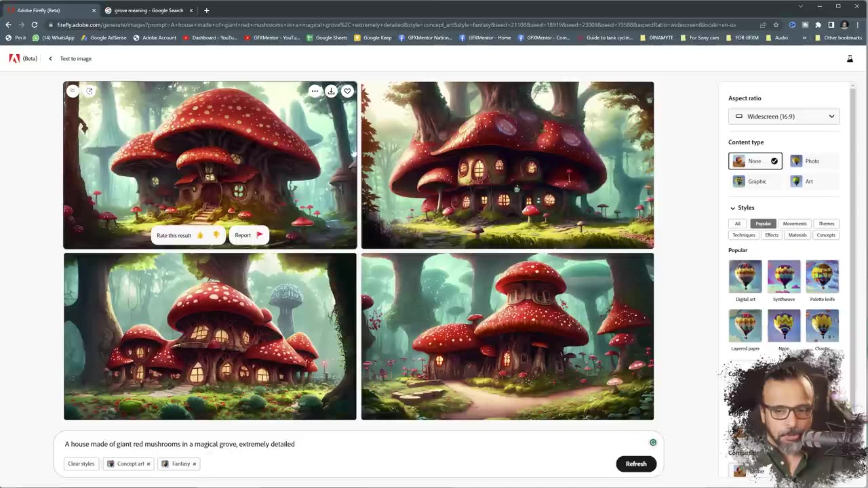Download the first generated mushroom image
The width and height of the screenshot is (868, 488).
[x=331, y=91]
